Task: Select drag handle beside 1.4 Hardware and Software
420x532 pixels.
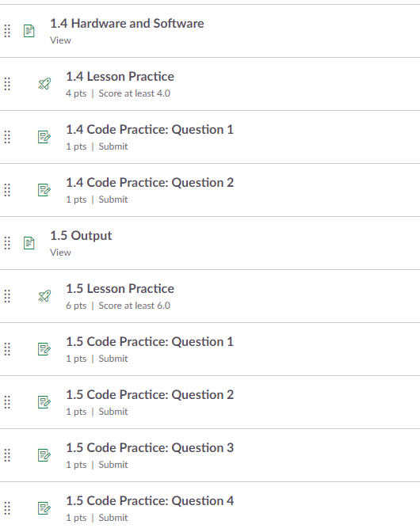Action: 7,31
